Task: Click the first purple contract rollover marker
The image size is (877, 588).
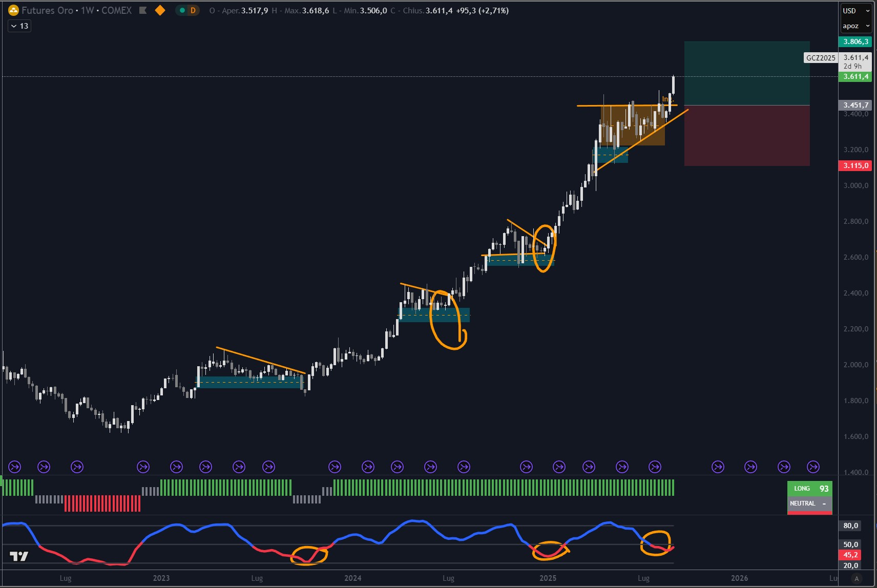Action: click(x=15, y=467)
